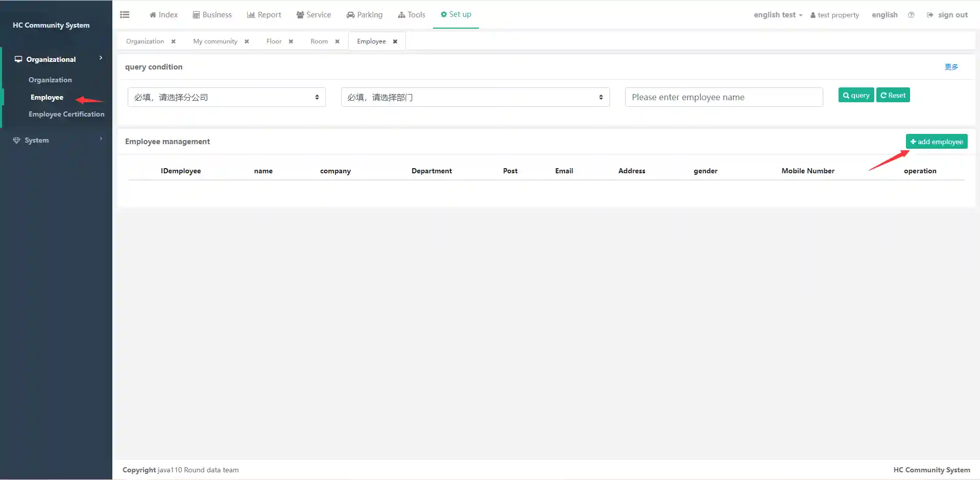Close the Floor tab
The image size is (980, 480).
pos(291,41)
